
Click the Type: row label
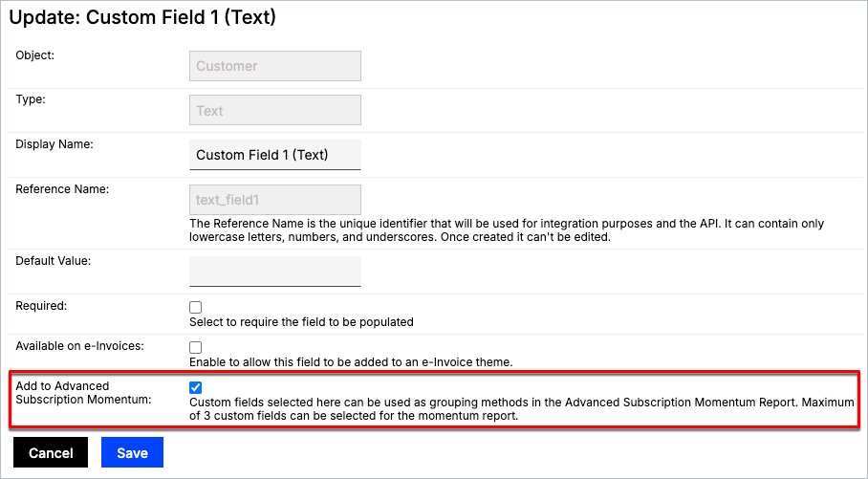[31, 99]
